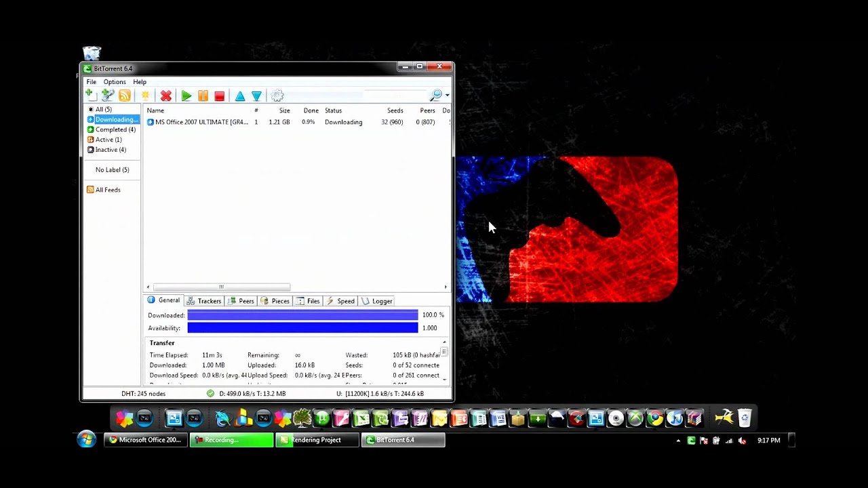The height and width of the screenshot is (488, 868).
Task: Open the Recycle Bin on the dock
Action: tap(745, 418)
